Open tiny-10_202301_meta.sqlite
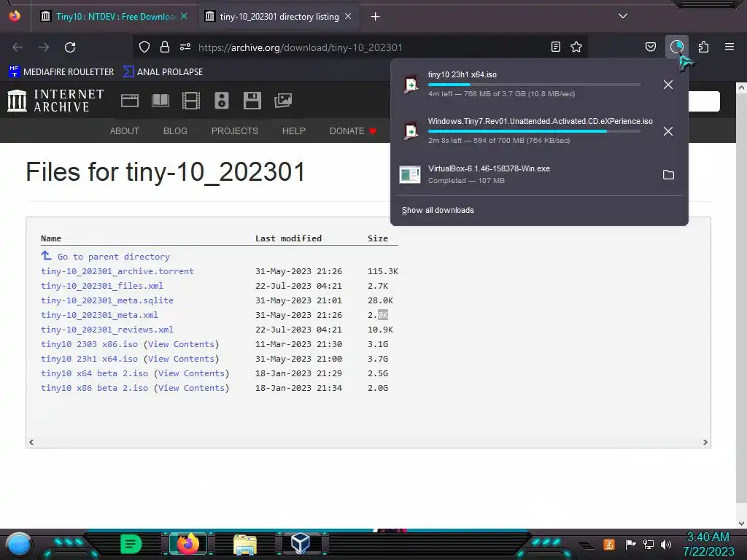747x560 pixels. click(x=107, y=300)
